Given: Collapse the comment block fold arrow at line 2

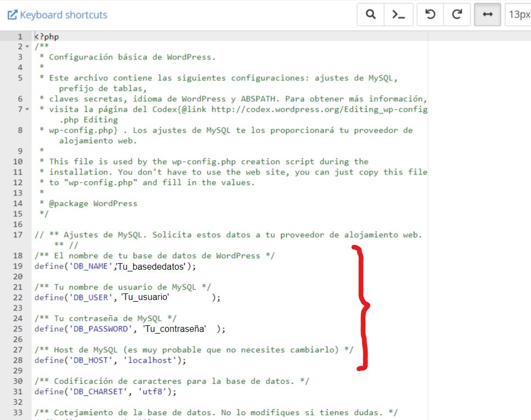Looking at the screenshot, I should 28,46.
